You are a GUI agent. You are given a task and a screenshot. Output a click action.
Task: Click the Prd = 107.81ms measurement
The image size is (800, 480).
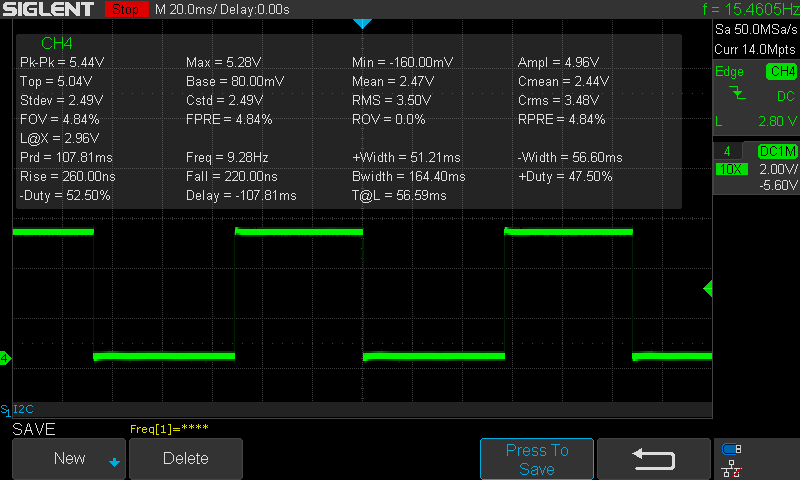[66, 157]
